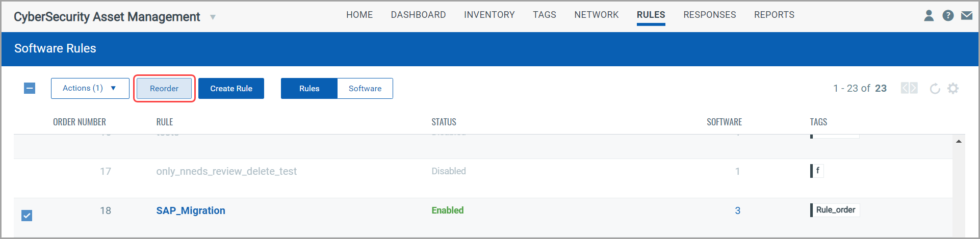Open the NETWORK tab
The width and height of the screenshot is (980, 239).
coord(597,15)
